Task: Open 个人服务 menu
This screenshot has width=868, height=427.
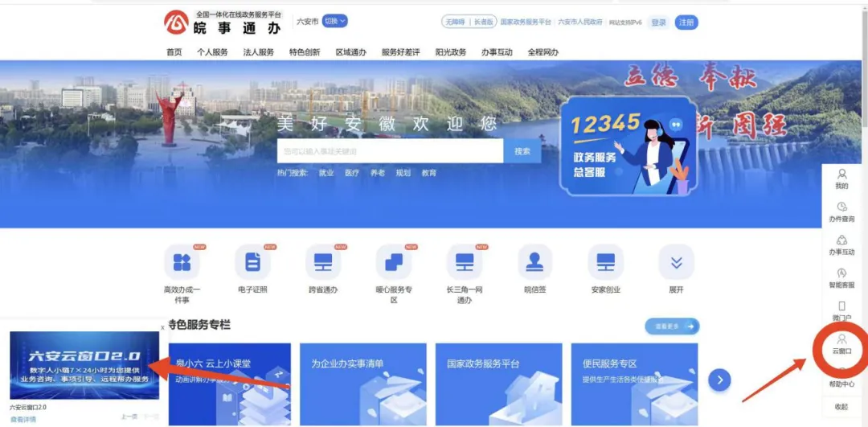Action: click(x=212, y=52)
